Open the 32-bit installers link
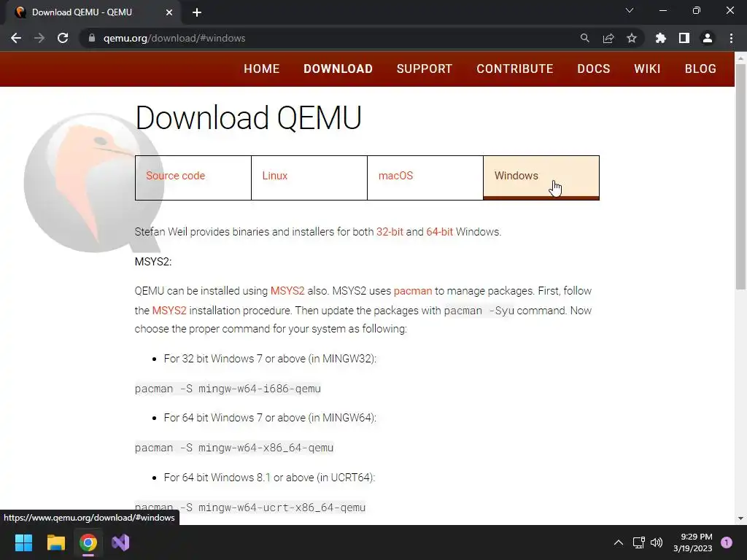 coord(390,232)
